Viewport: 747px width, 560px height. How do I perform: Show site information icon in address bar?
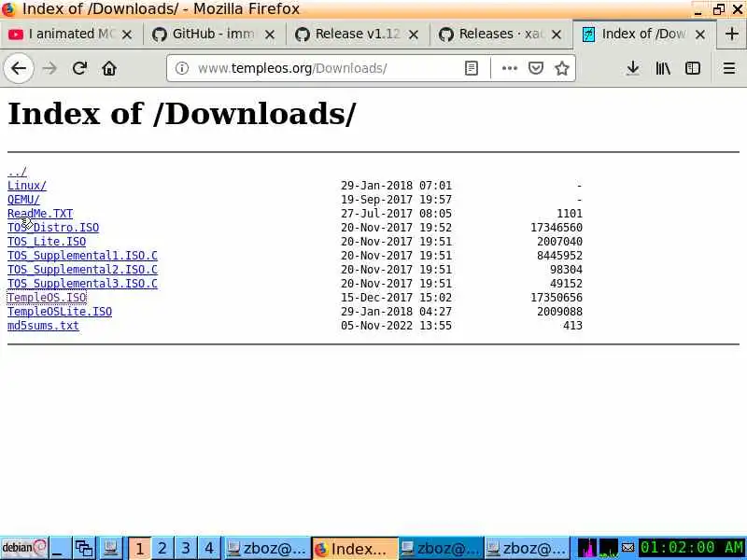[181, 68]
